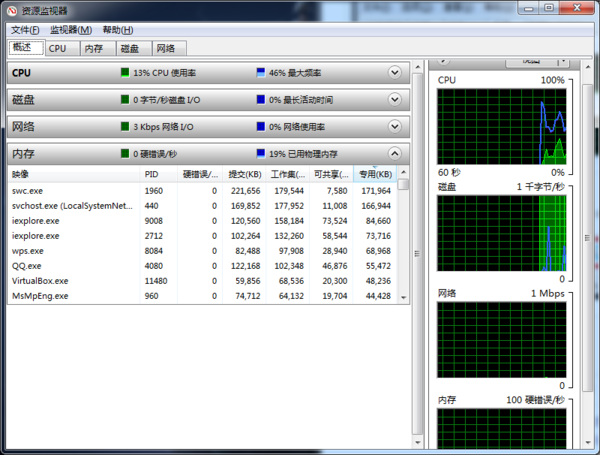
Task: Click the green disk I/O indicator square
Action: 125,100
